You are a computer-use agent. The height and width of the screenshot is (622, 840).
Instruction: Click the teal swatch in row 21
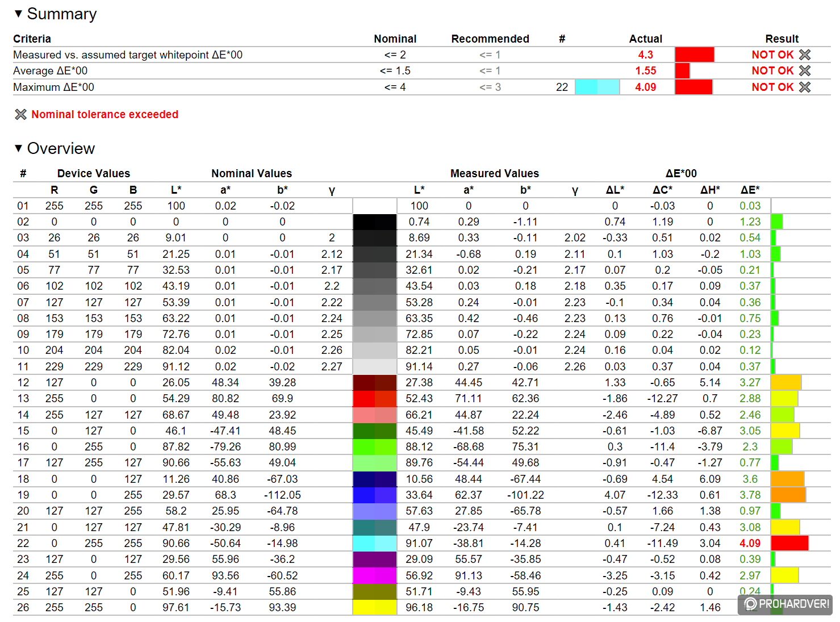pyautogui.click(x=375, y=527)
